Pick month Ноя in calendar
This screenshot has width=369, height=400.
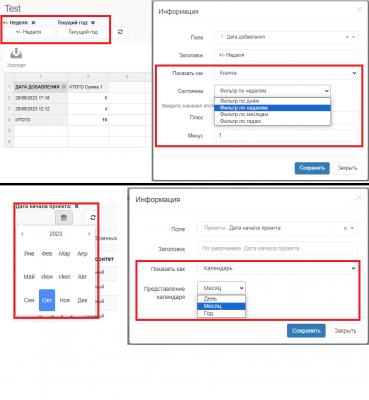[x=64, y=300]
